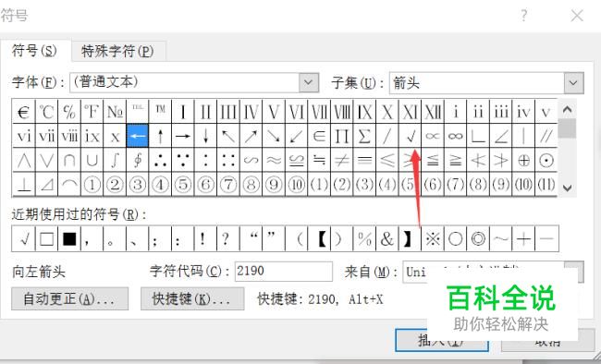
Task: Click the 字符代码 character code field
Action: 284,272
